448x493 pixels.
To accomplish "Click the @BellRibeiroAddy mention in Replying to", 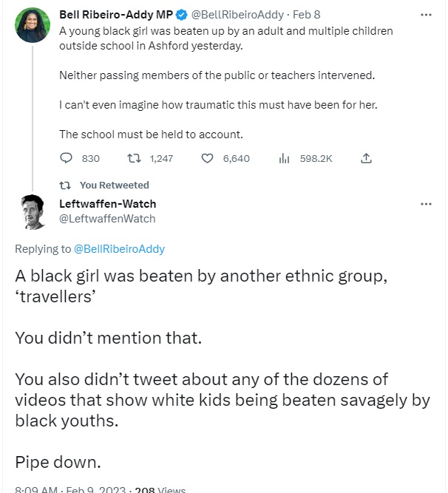I will (x=120, y=249).
